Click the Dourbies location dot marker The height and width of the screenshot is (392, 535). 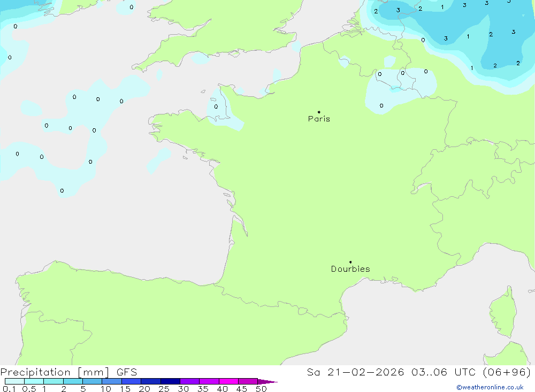point(350,262)
